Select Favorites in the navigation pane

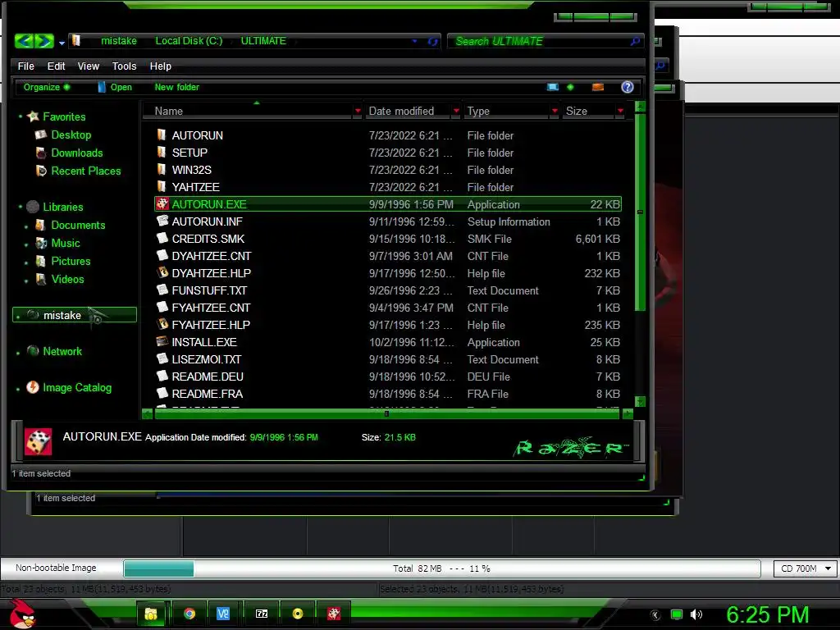click(x=64, y=116)
